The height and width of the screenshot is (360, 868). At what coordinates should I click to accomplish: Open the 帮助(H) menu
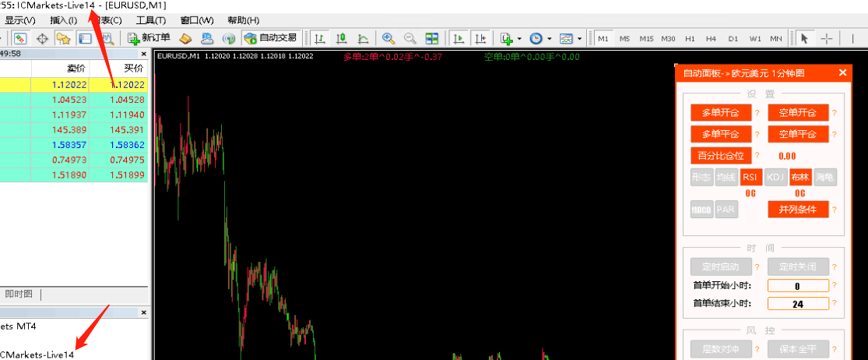point(243,20)
